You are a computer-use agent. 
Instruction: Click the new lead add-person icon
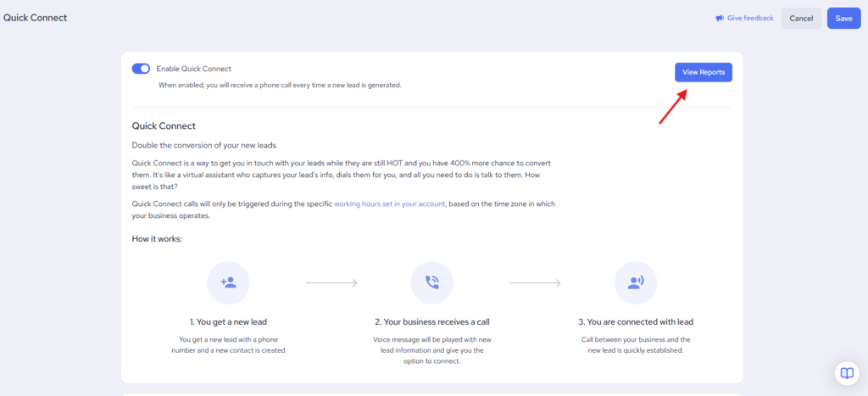click(x=228, y=282)
